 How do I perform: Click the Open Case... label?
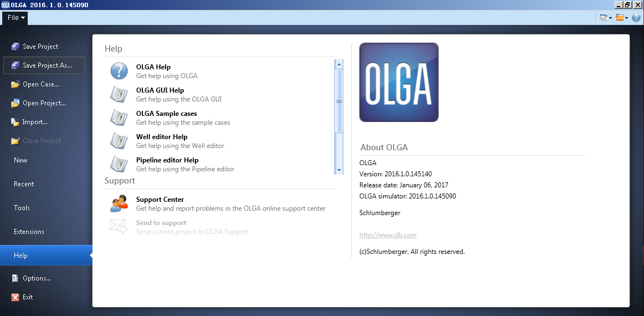pyautogui.click(x=40, y=84)
